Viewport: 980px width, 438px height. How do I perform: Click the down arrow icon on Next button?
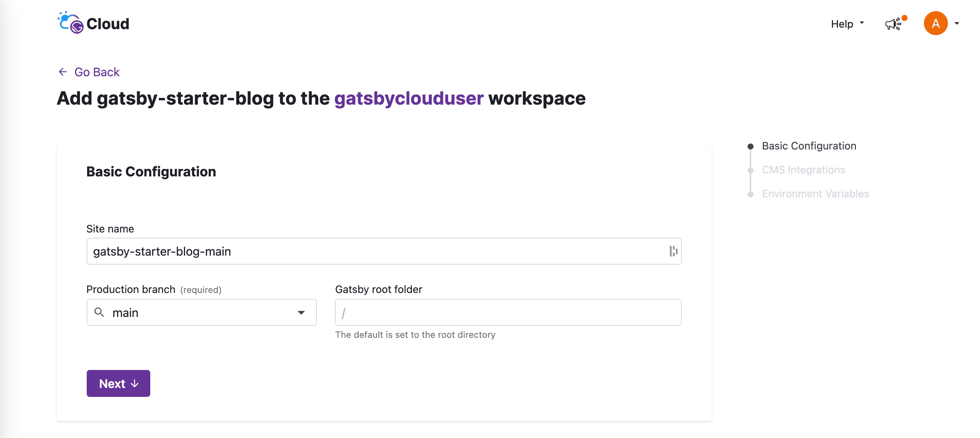click(x=135, y=383)
